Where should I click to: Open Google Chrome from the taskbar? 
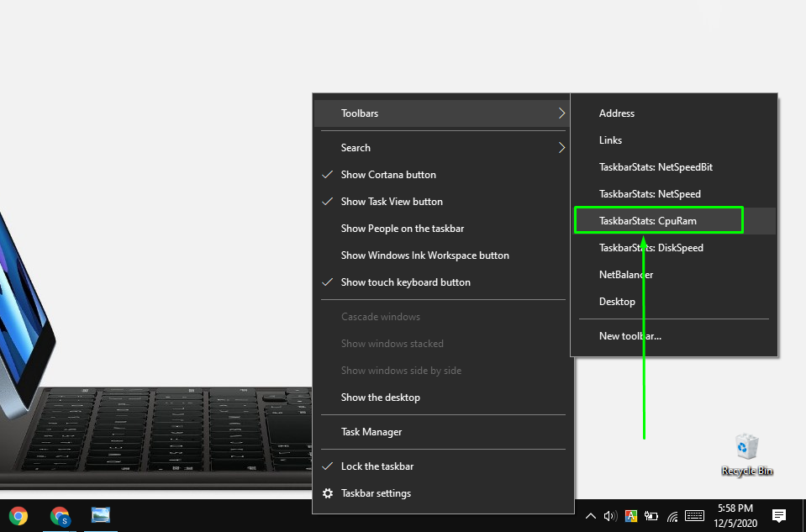[18, 515]
